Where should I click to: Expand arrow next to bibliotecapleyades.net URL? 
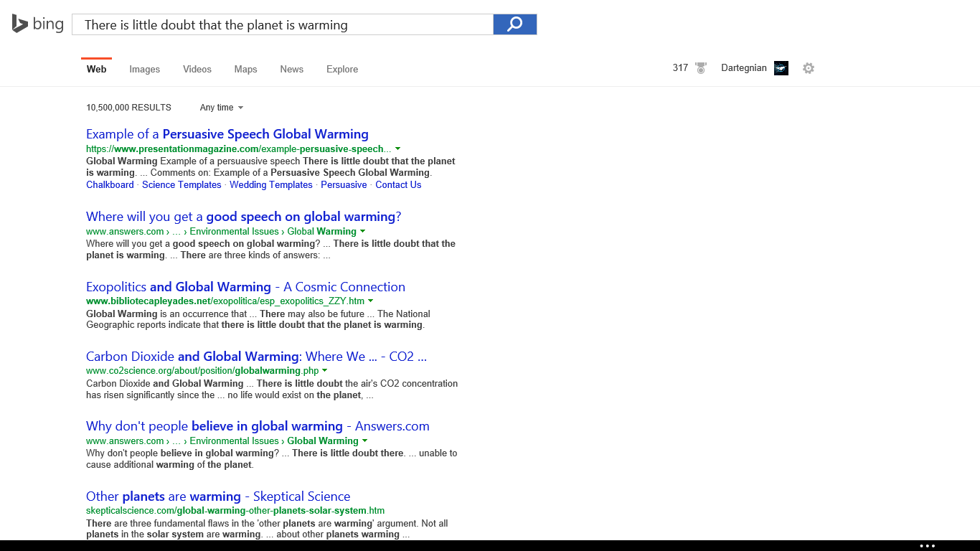[x=370, y=301]
